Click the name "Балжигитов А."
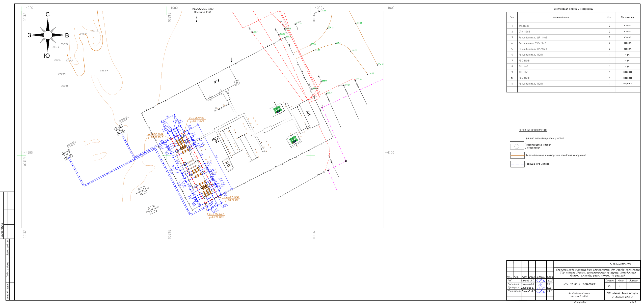Viewport: 644px width, 304px height. (x=528, y=284)
